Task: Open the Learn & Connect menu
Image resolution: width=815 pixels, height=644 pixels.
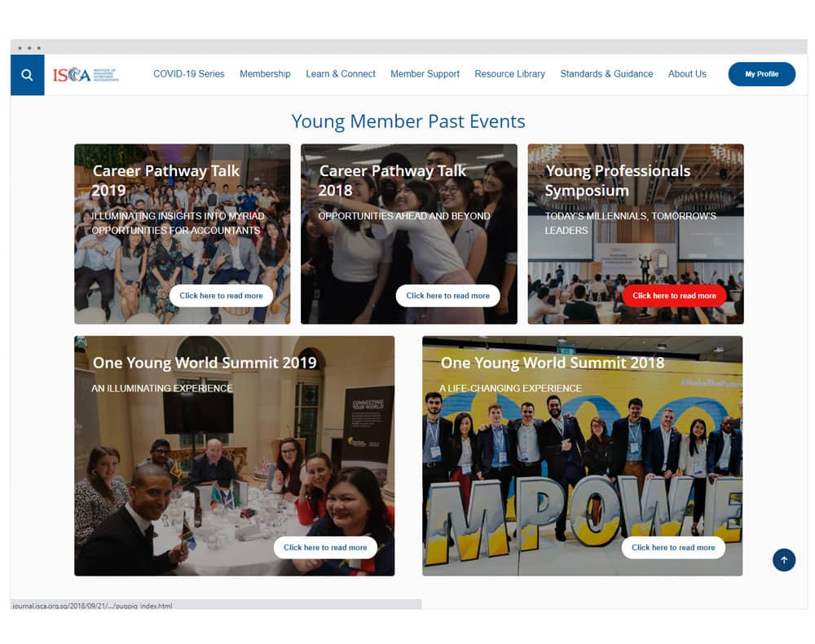Action: click(x=341, y=74)
